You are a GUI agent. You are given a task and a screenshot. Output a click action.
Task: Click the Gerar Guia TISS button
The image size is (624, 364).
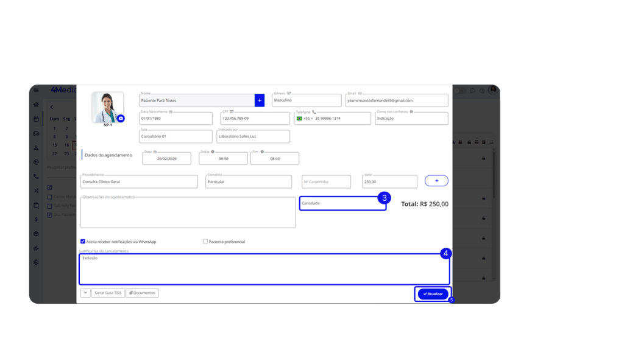coord(108,293)
